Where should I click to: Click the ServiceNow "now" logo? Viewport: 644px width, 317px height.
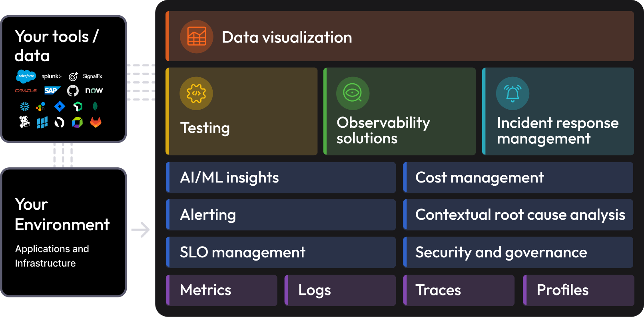(94, 90)
